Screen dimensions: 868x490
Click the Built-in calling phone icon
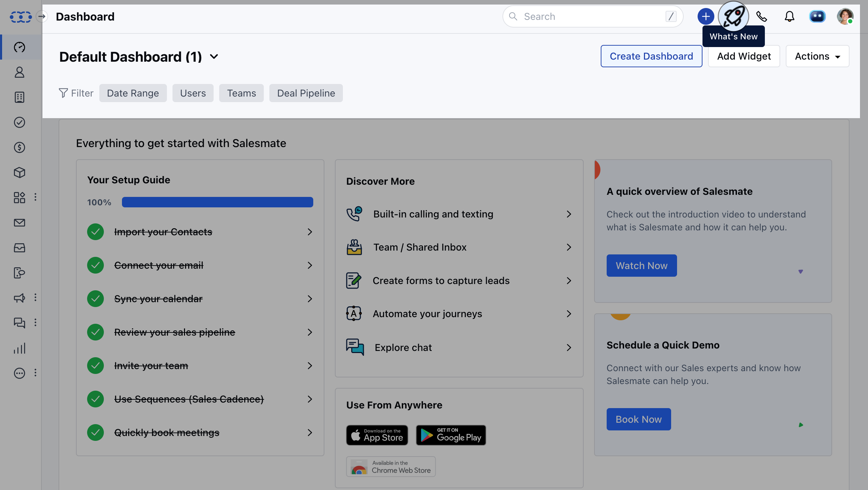(354, 214)
